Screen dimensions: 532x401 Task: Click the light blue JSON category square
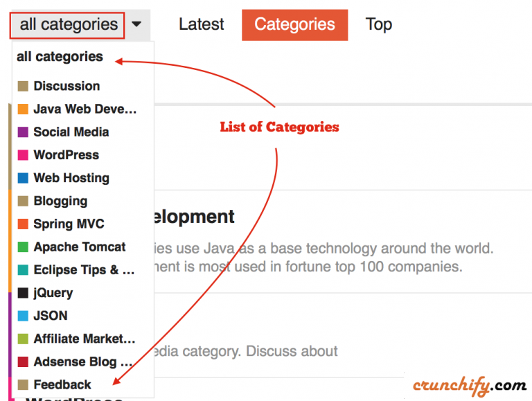pos(23,316)
